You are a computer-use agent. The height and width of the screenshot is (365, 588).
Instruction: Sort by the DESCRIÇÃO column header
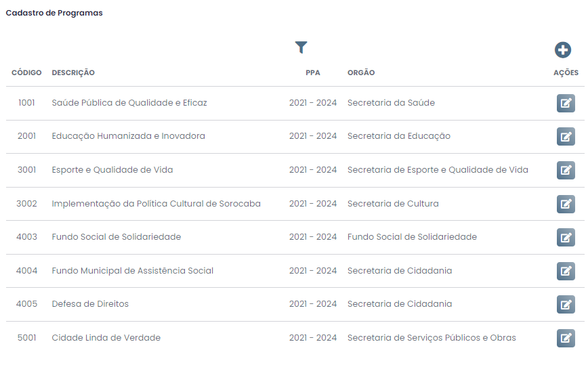[x=73, y=72]
